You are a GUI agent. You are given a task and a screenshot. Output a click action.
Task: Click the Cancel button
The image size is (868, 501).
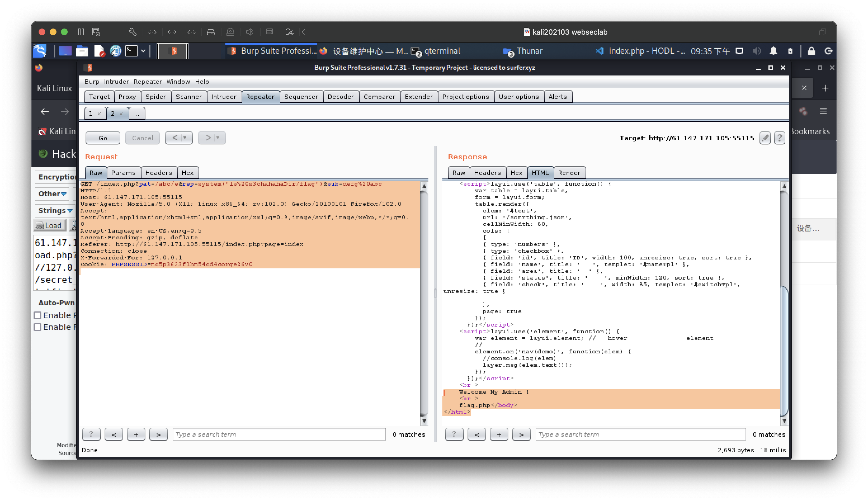point(142,138)
